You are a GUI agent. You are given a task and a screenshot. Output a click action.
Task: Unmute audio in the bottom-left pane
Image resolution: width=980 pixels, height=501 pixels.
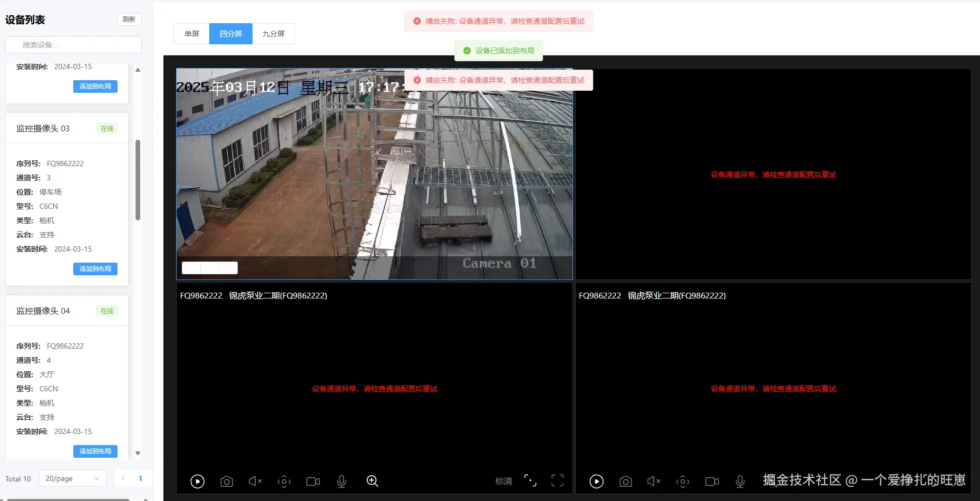point(255,481)
